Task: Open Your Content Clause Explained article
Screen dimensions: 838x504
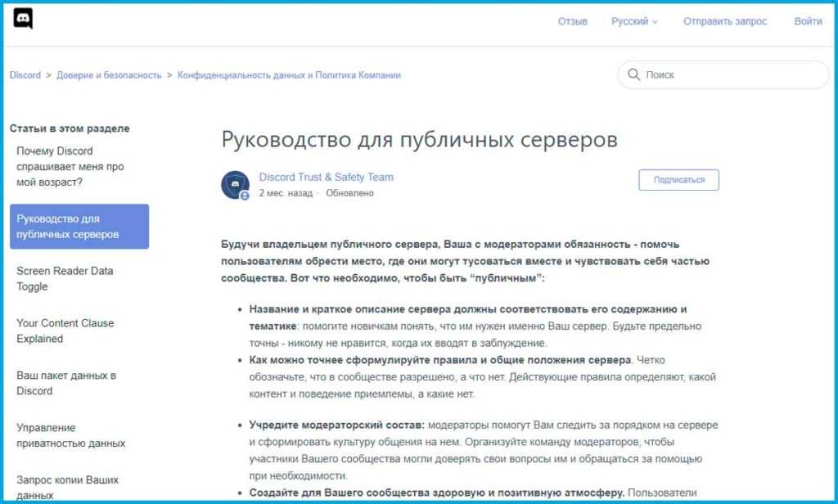Action: [x=65, y=331]
